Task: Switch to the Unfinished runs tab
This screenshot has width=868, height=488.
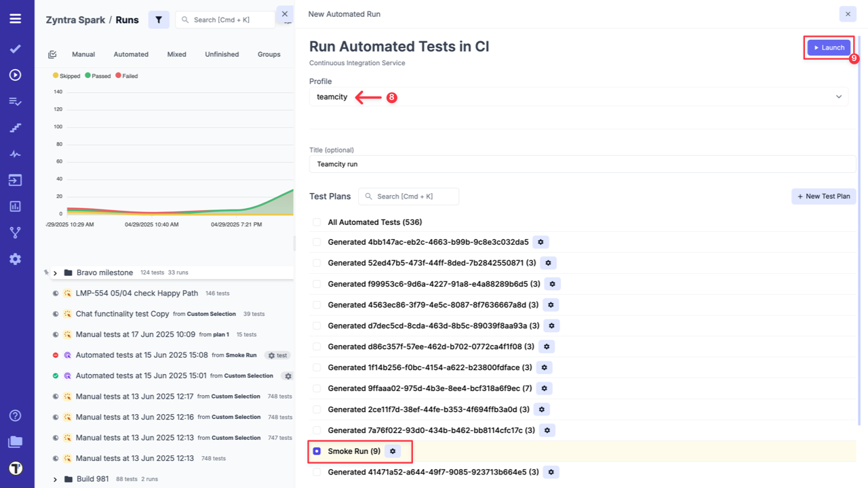Action: (222, 54)
